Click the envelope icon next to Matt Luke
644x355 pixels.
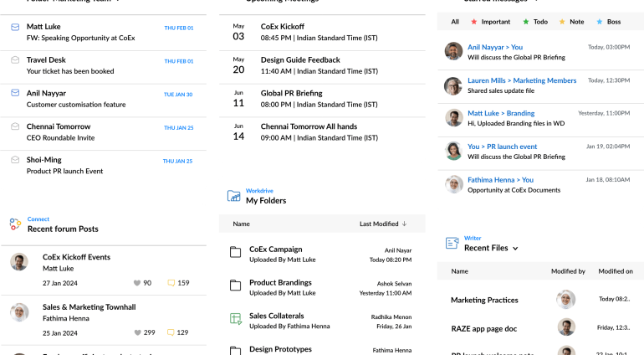15,28
